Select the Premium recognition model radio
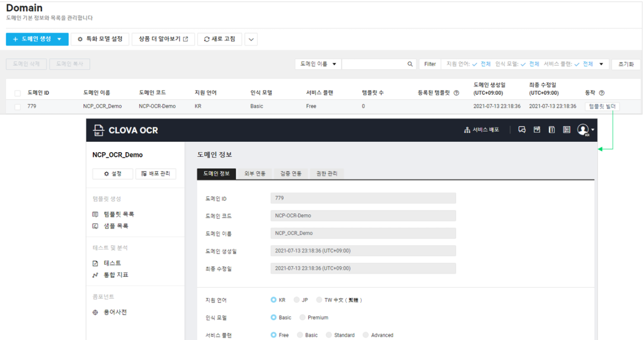Screen dimensions: 644x340 pyautogui.click(x=303, y=318)
